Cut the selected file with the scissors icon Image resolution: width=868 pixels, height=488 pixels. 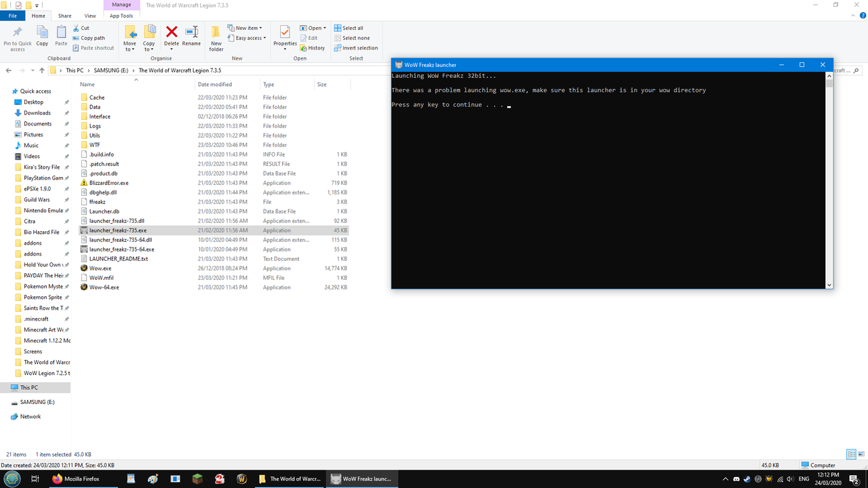(81, 28)
